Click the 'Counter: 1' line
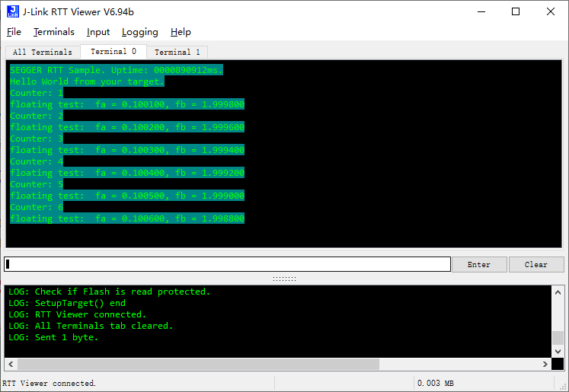 pos(37,93)
